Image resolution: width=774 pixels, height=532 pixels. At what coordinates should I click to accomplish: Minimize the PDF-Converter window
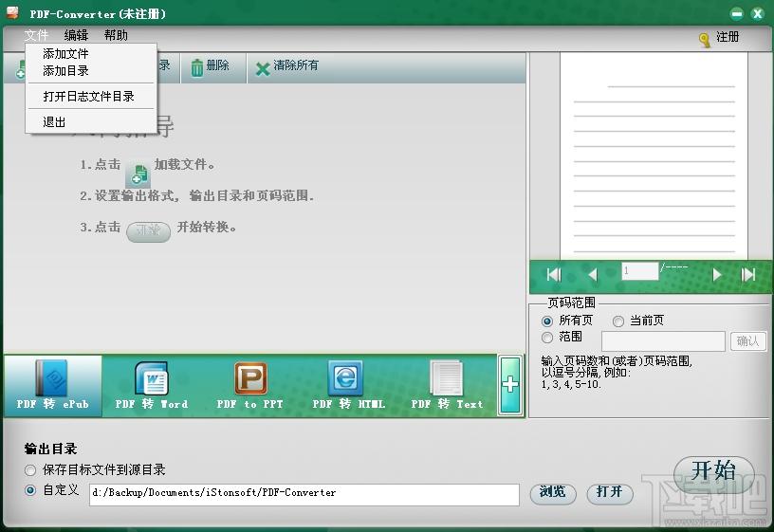[x=736, y=14]
